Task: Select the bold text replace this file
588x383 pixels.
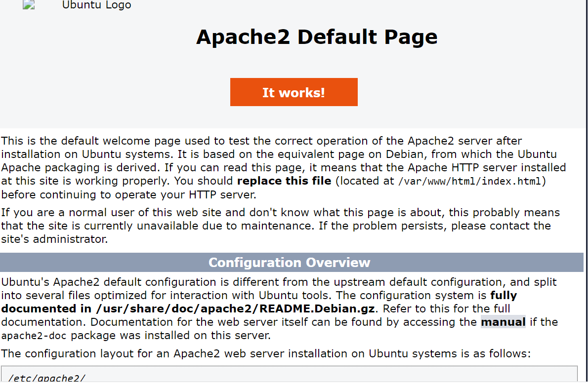Action: tap(284, 181)
